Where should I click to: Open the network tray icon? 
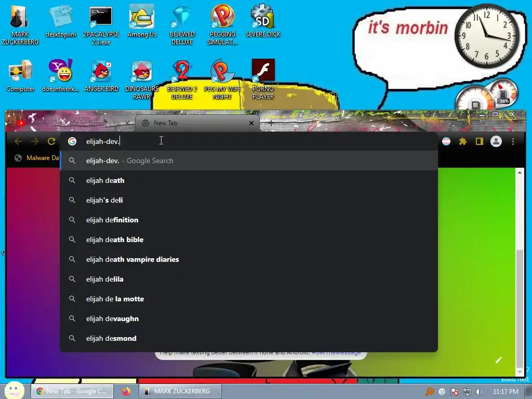pos(467,392)
